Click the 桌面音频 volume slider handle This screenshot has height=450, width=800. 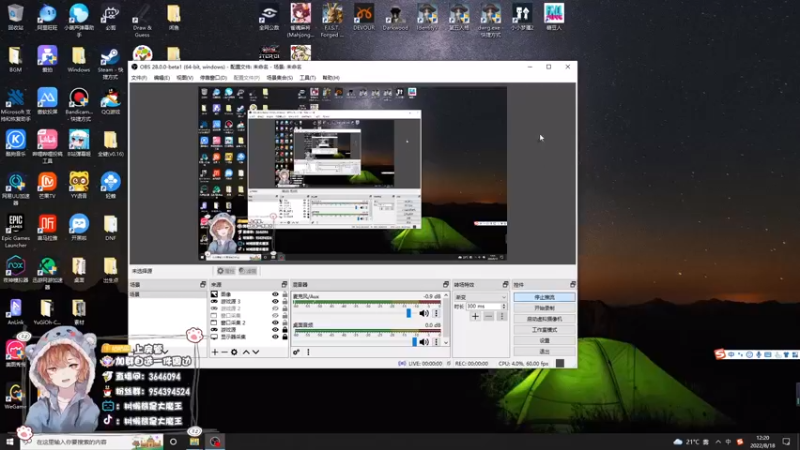[x=414, y=341]
